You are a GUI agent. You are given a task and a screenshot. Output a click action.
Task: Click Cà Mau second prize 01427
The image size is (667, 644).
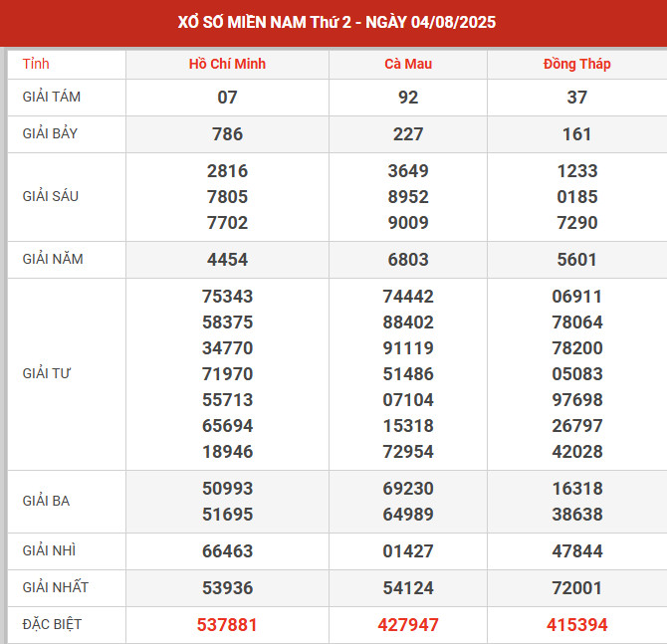pyautogui.click(x=408, y=551)
